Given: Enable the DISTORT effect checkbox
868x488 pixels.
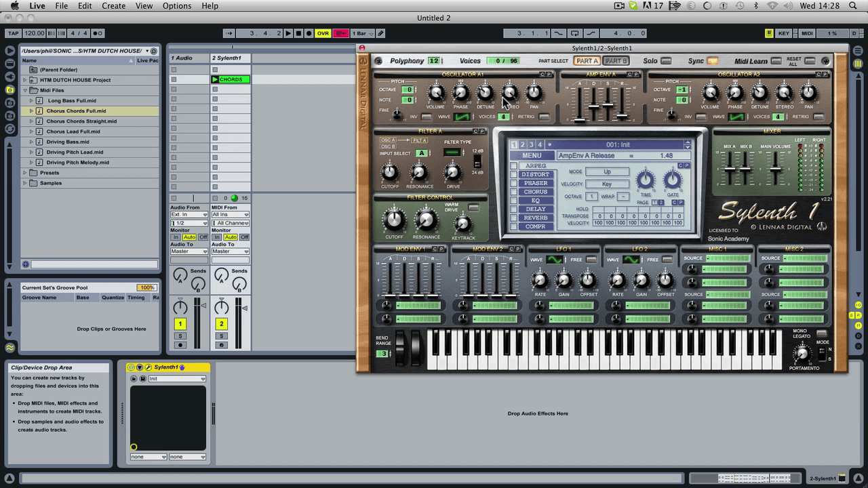Looking at the screenshot, I should point(514,175).
